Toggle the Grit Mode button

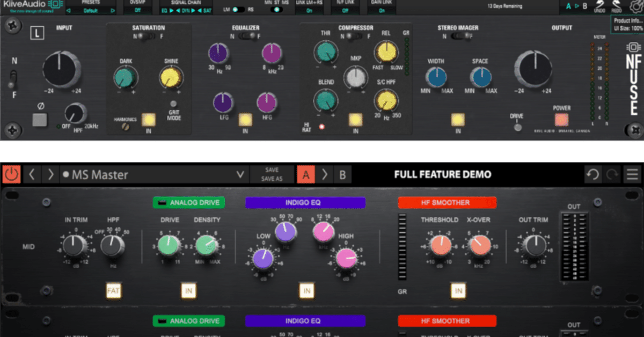173,104
